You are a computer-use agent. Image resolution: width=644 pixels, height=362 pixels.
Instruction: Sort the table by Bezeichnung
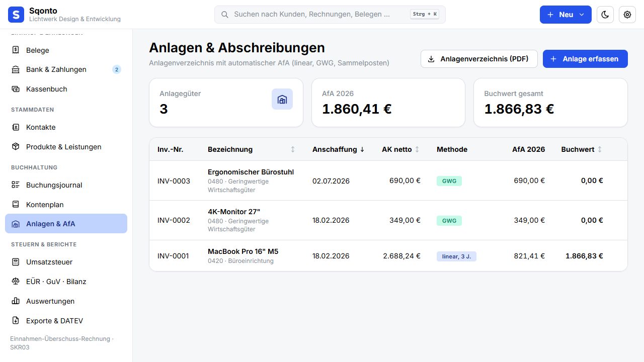[252, 149]
